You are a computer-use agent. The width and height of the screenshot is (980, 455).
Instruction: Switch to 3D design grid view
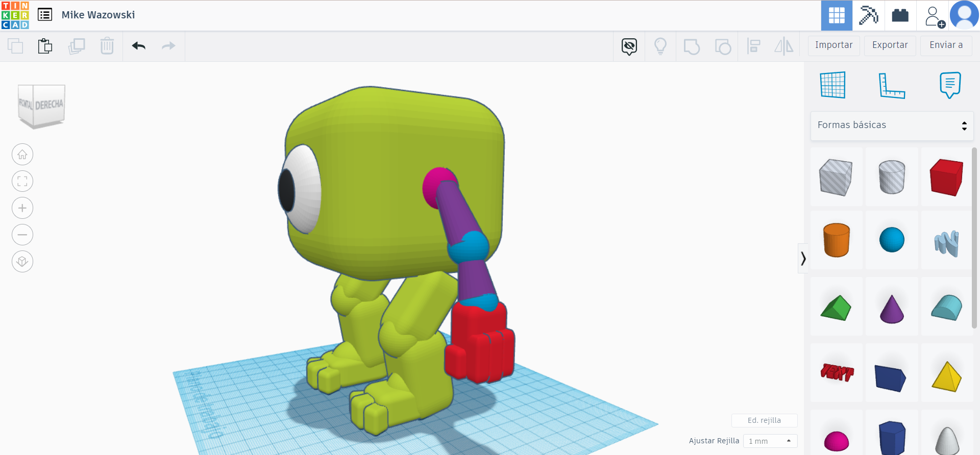point(837,15)
